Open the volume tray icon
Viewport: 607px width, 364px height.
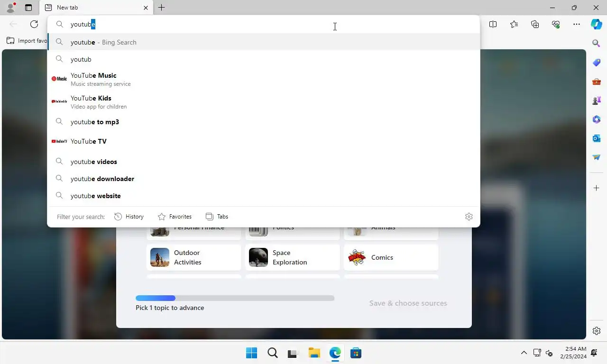click(x=549, y=353)
